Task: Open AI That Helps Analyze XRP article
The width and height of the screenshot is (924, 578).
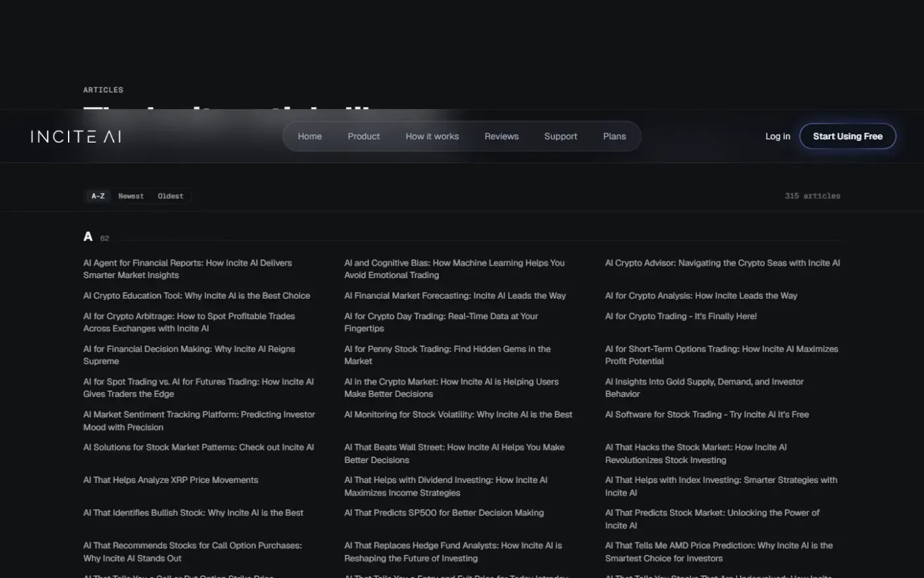Action: 170,480
